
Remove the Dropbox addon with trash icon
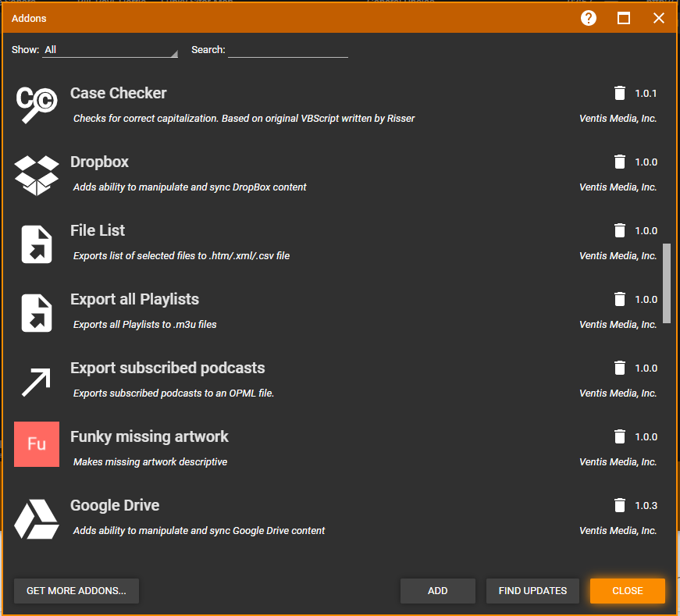[x=620, y=162]
